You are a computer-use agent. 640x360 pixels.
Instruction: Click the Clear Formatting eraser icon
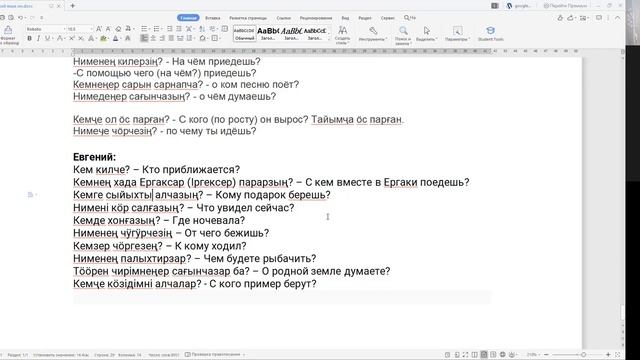tap(118, 29)
